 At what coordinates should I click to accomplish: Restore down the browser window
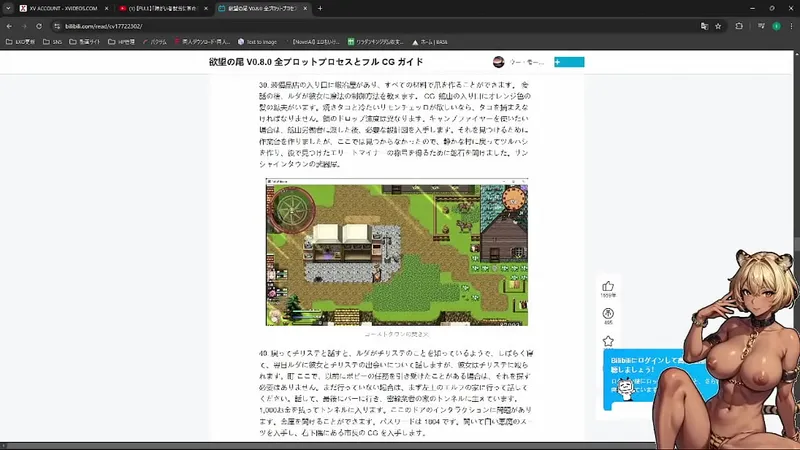click(771, 8)
